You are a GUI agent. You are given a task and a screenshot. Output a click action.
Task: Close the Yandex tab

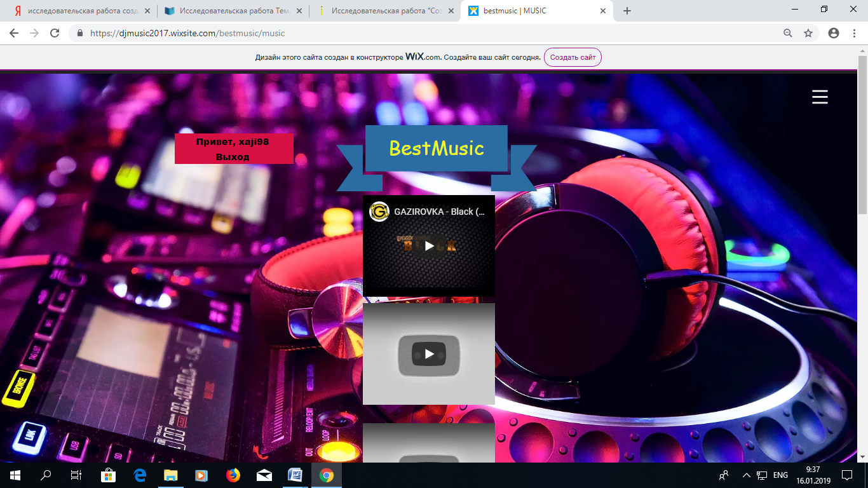(x=147, y=11)
